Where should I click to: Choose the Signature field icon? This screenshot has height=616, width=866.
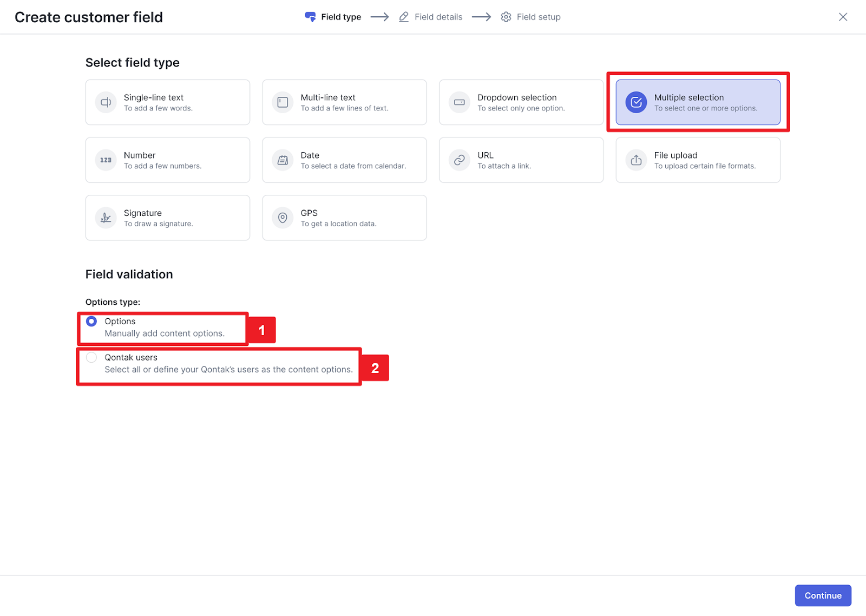tap(106, 218)
